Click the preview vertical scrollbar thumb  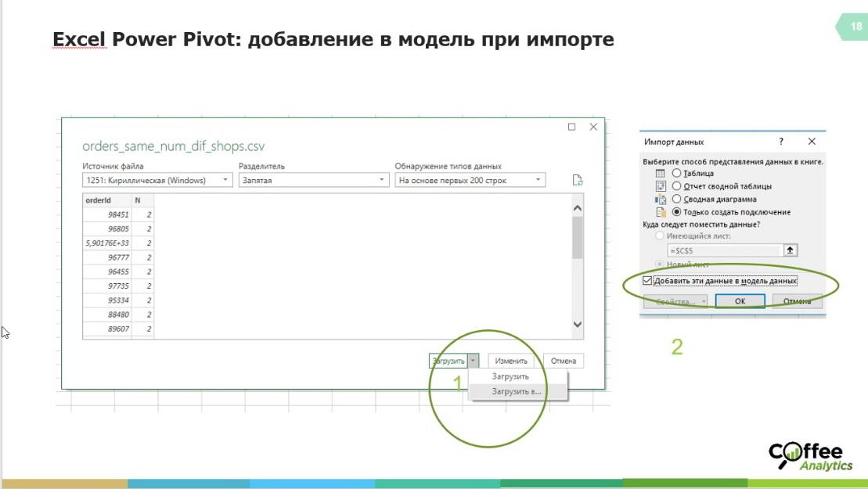[578, 237]
